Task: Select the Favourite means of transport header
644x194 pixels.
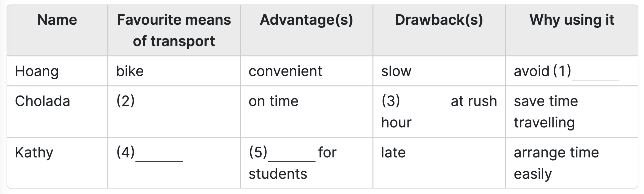Action: pos(174,30)
